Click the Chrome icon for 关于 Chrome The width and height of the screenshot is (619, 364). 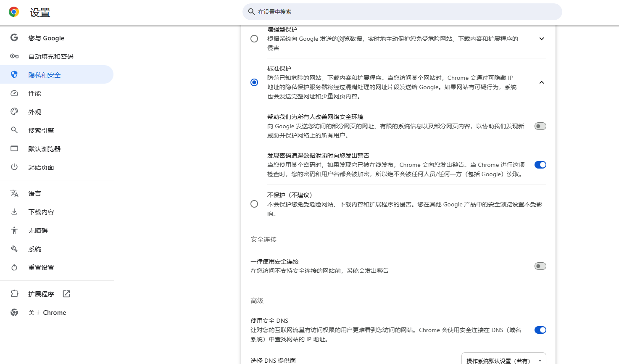[x=14, y=312]
